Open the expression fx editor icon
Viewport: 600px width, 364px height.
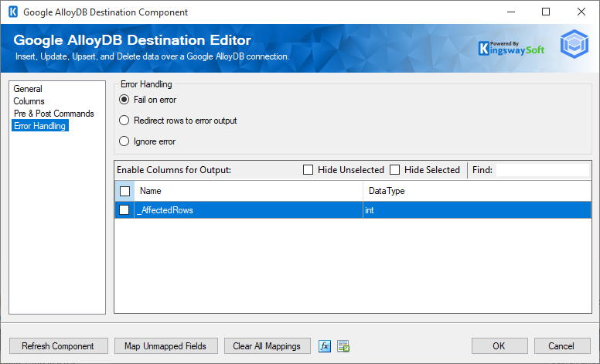(x=325, y=346)
